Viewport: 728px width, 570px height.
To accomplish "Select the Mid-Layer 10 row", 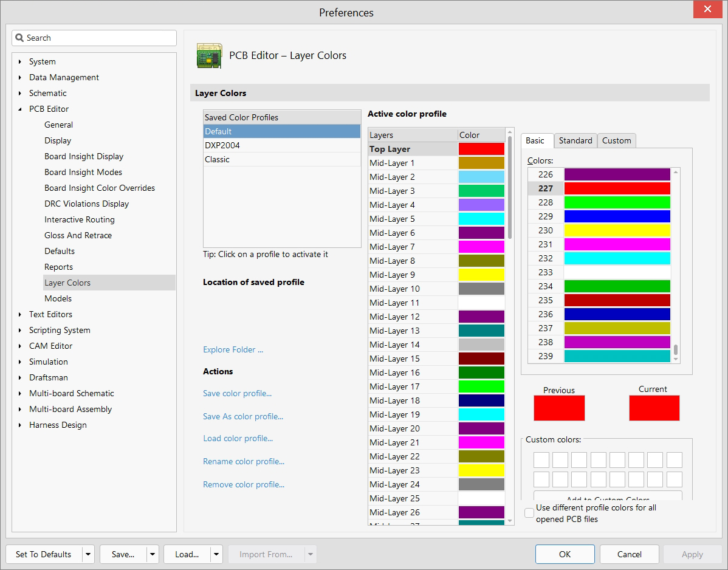I will [x=436, y=289].
